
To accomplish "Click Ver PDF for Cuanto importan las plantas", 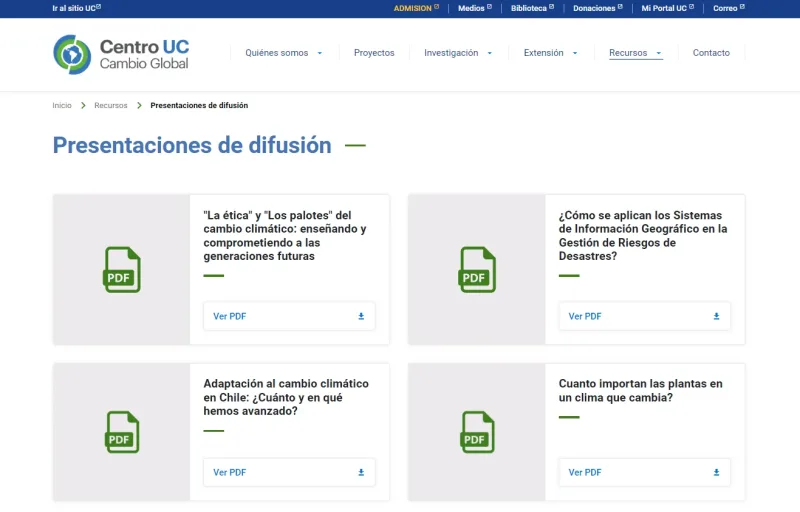I will [644, 472].
